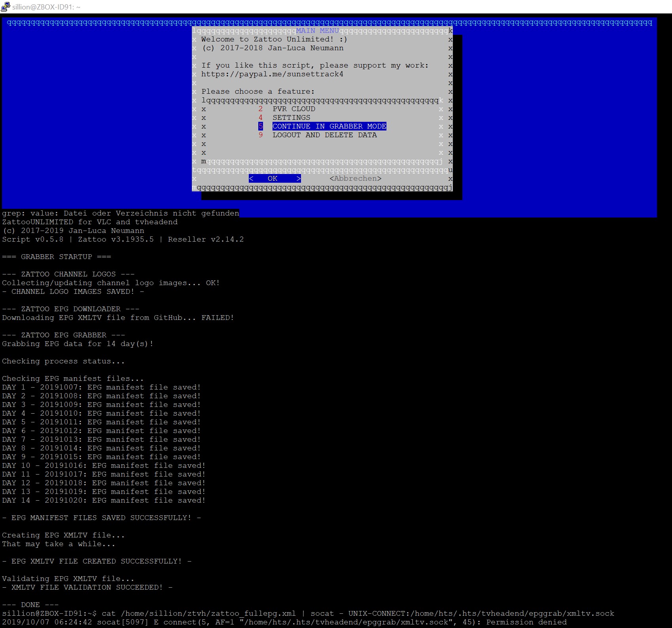
Task: Click 'XMLTV FILE VALIDATION SUCCEEDED!' line
Action: (87, 588)
